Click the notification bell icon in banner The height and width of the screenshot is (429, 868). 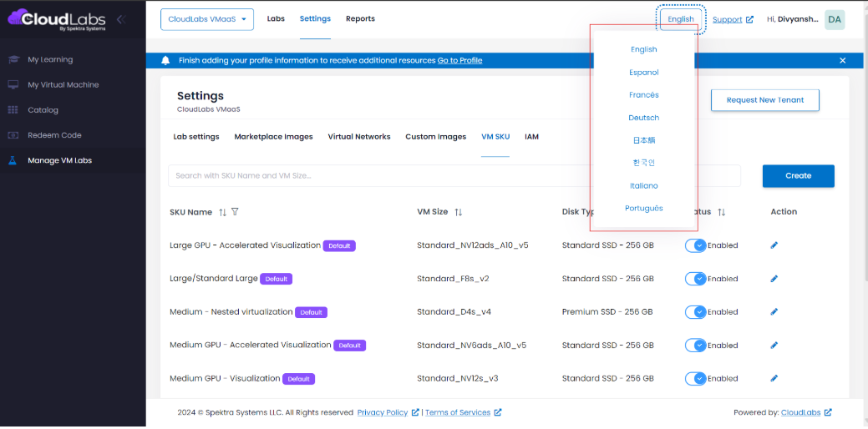(x=165, y=60)
